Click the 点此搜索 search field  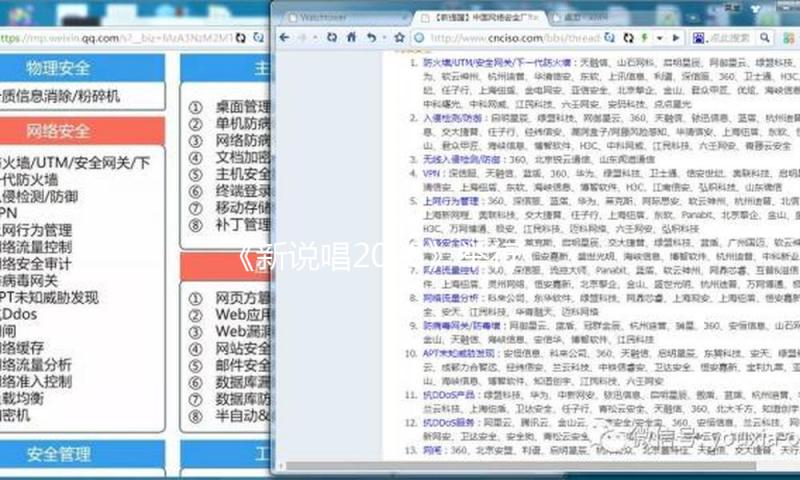(732, 38)
